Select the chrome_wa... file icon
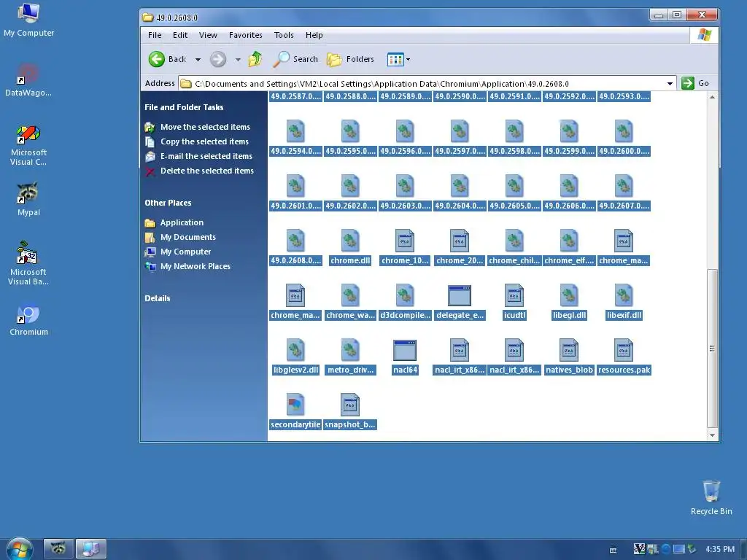The image size is (747, 560). point(350,295)
